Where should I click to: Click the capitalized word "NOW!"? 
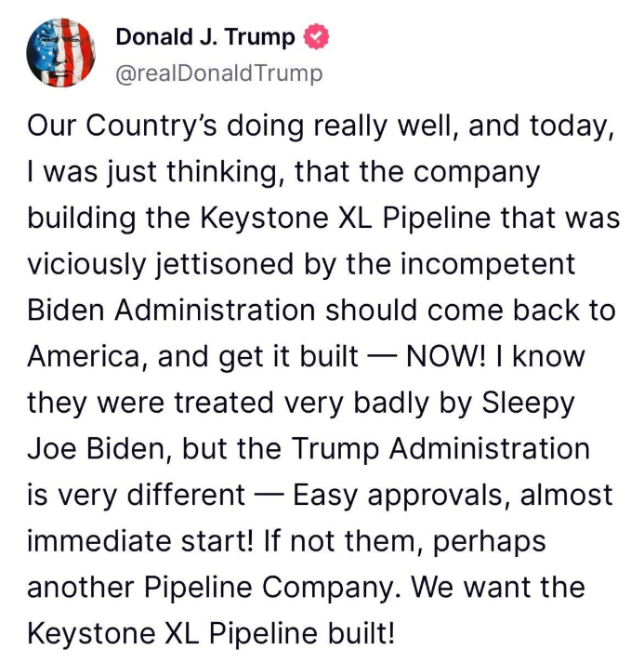[454, 356]
